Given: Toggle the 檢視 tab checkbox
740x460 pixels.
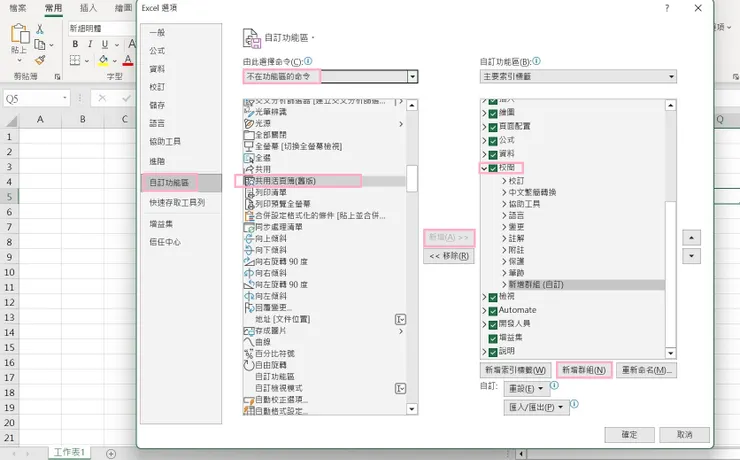Looking at the screenshot, I should pos(493,297).
